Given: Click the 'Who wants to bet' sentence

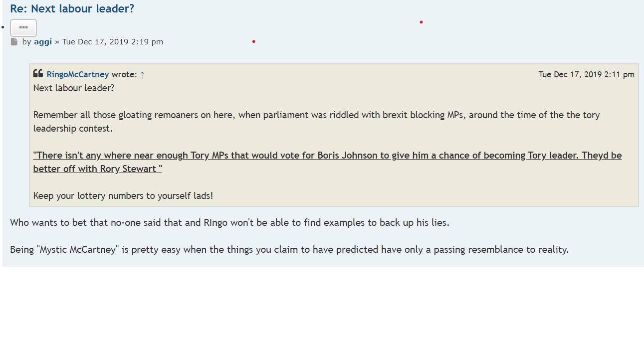Looking at the screenshot, I should click(229, 222).
